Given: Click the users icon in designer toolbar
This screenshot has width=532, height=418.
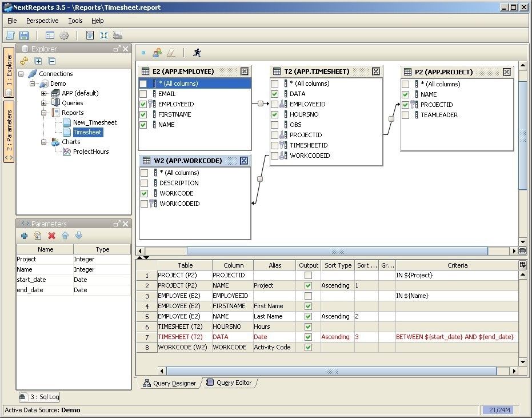Looking at the screenshot, I should click(157, 53).
